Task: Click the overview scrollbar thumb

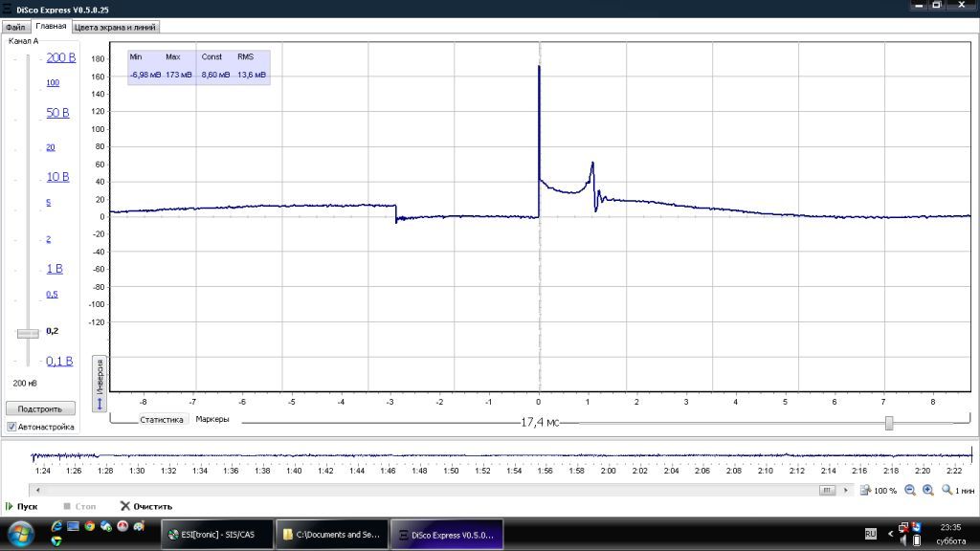Action: [827, 491]
